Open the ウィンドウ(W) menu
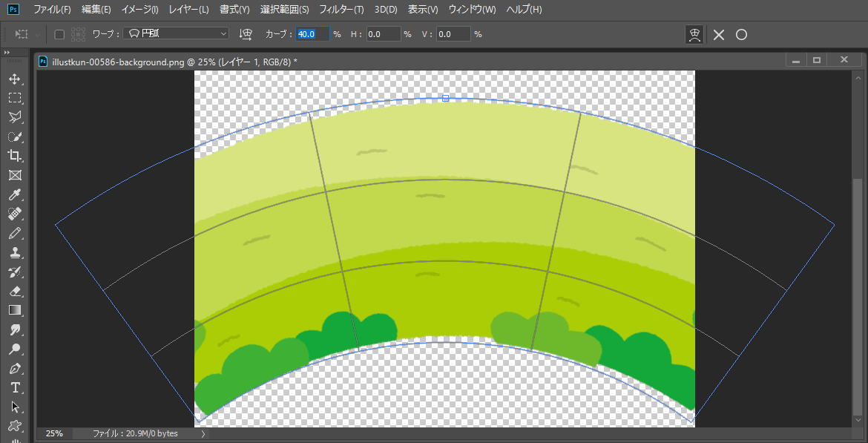Screen dimensions: 868x443 click(x=472, y=10)
